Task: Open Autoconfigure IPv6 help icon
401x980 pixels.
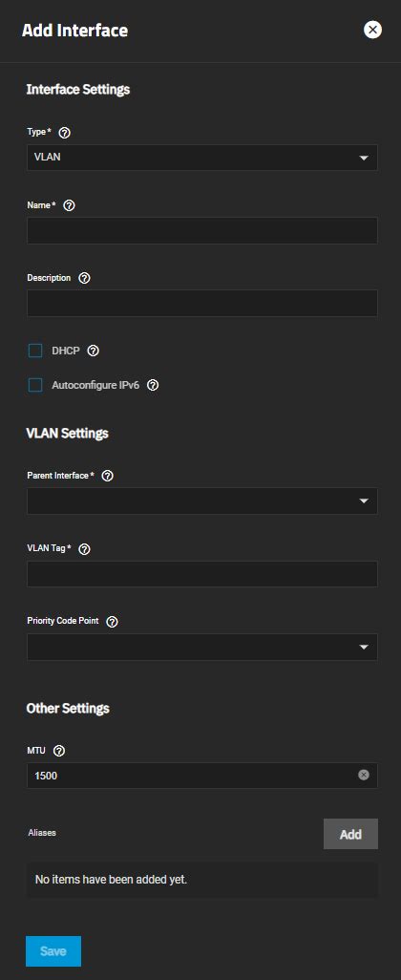Action: tap(153, 385)
